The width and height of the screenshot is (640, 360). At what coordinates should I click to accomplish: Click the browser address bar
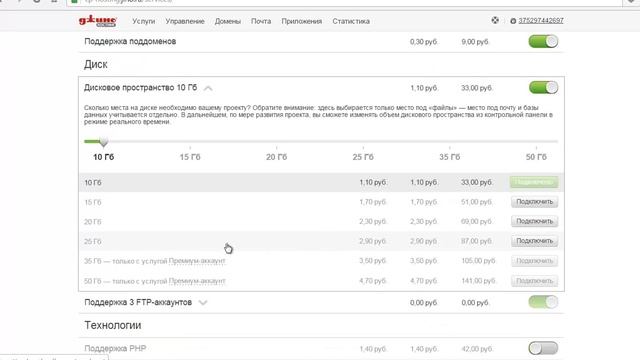click(x=343, y=2)
